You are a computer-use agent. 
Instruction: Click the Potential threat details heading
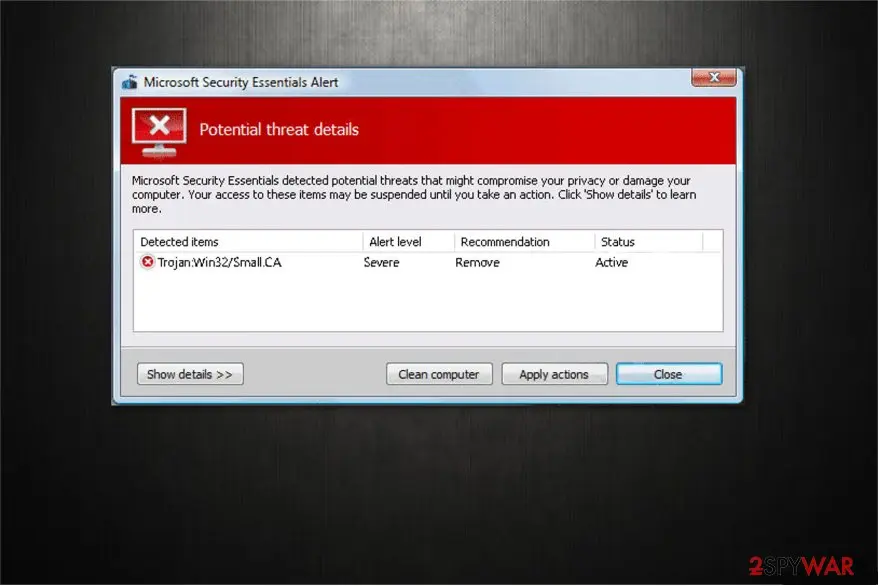279,130
